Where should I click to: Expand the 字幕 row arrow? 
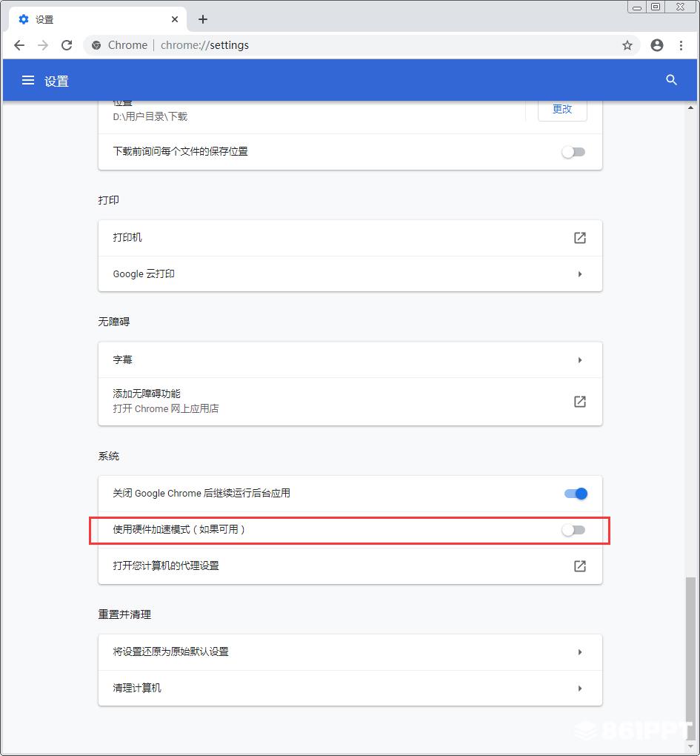tap(579, 360)
